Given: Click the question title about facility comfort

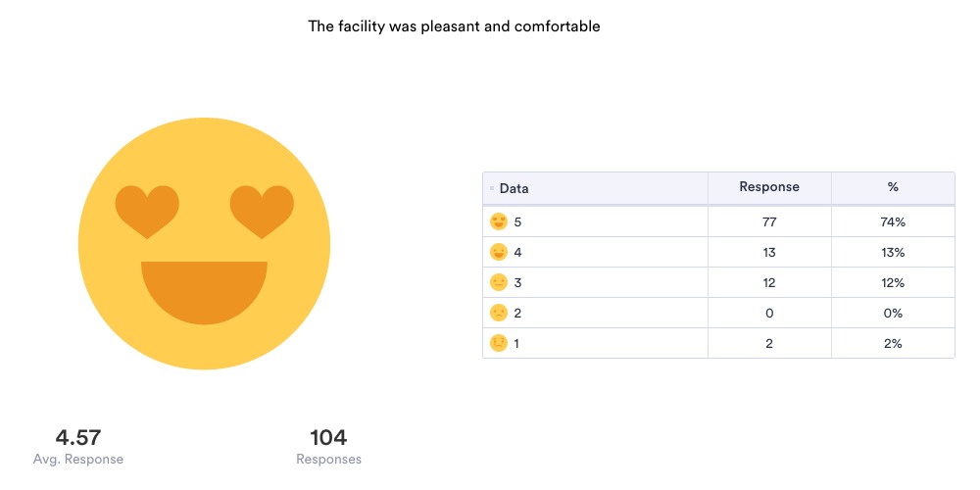Looking at the screenshot, I should pos(454,26).
